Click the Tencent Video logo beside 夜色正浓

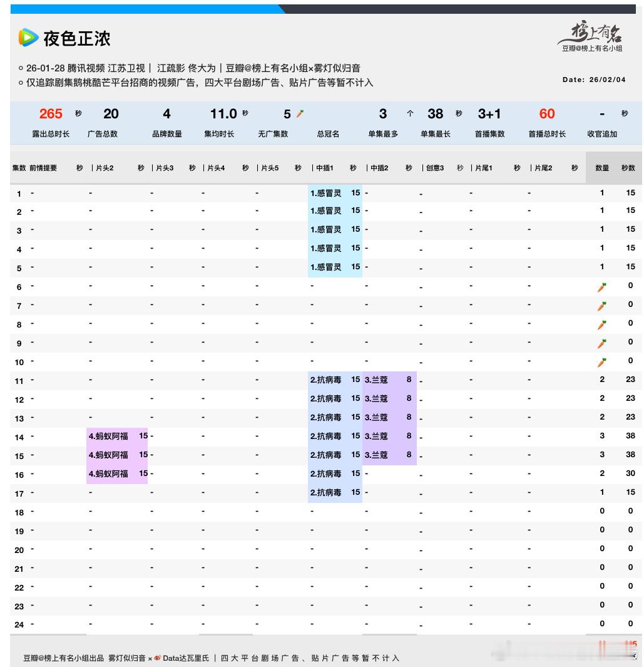pyautogui.click(x=28, y=38)
